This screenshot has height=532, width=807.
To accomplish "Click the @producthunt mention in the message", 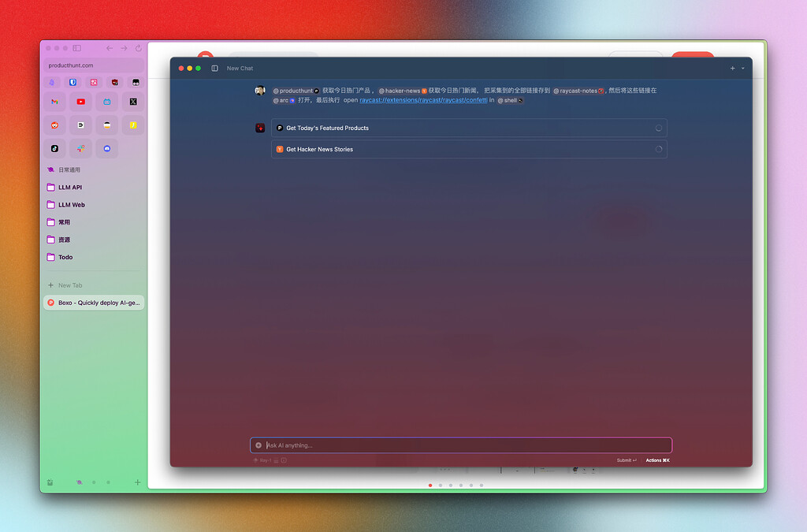I will pos(296,91).
